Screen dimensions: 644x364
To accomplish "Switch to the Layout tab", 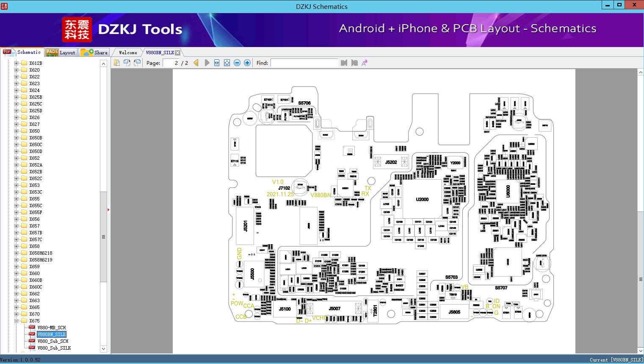I will point(61,53).
